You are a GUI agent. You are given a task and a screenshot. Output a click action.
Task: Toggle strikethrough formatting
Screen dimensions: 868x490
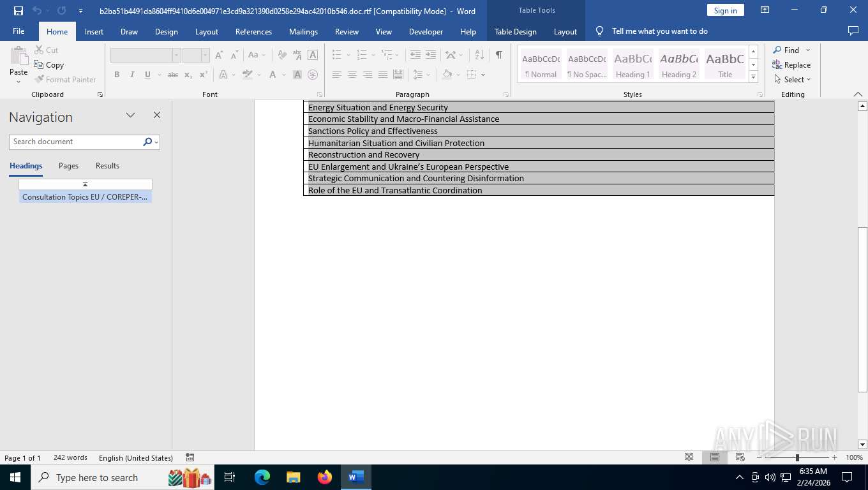click(x=173, y=75)
